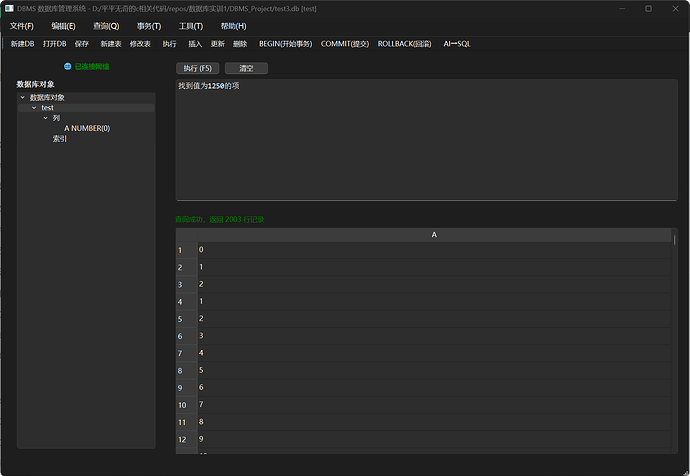Click cell value 7 in row 10
The width and height of the screenshot is (690, 476).
[434, 405]
